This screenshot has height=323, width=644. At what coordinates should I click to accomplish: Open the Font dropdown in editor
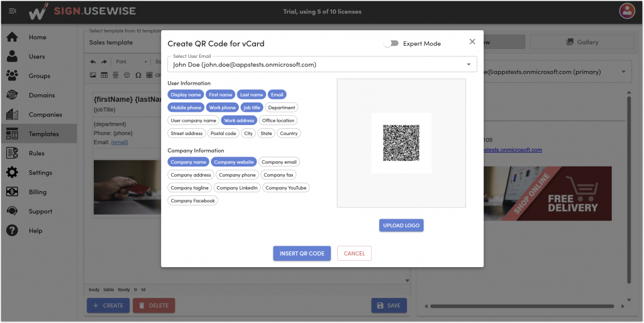click(x=131, y=62)
